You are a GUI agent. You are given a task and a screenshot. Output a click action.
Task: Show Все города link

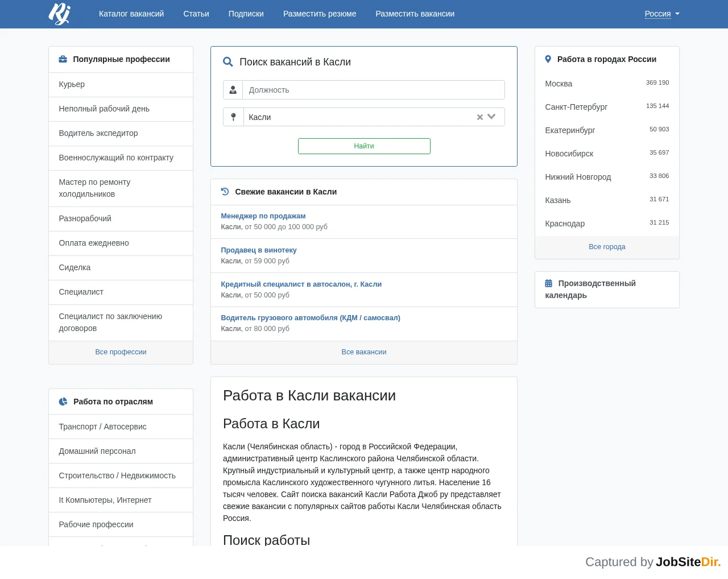coord(607,247)
